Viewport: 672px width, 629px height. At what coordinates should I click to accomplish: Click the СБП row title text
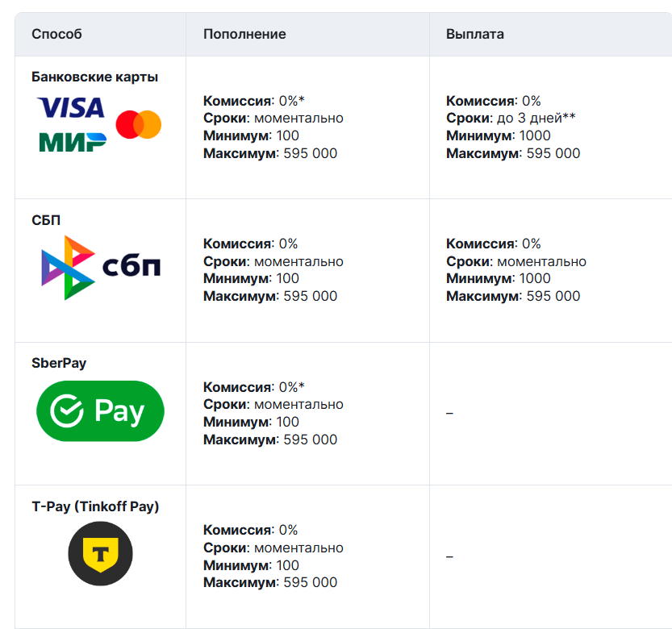[x=46, y=220]
